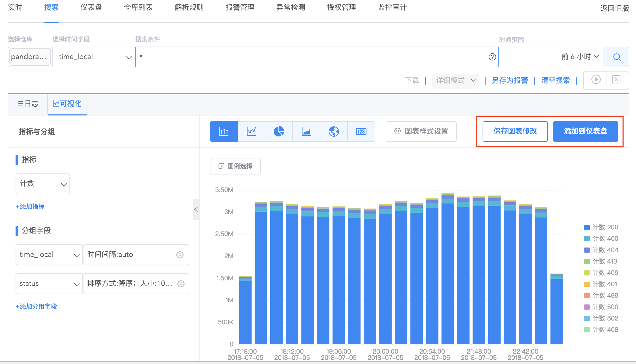Return to the old version via 返回旧版
This screenshot has width=636, height=364.
point(614,8)
